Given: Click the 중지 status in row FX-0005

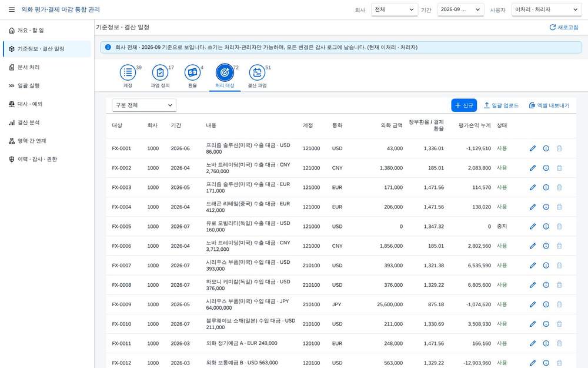Looking at the screenshot, I should click(x=502, y=227).
